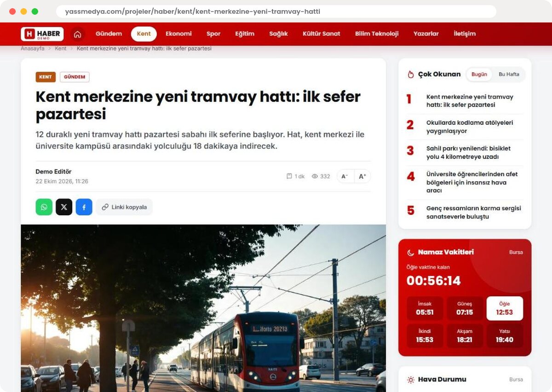552x392 pixels.
Task: Click the home icon in navbar
Action: point(78,34)
